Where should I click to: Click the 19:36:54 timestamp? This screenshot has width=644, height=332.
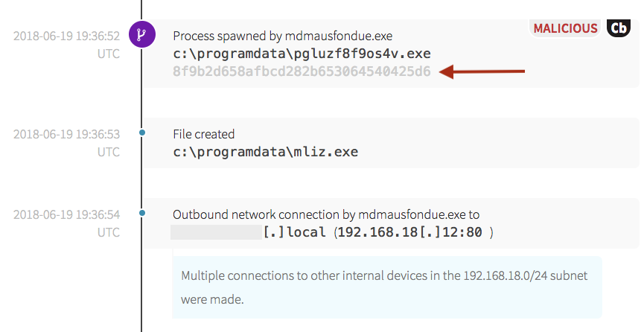pos(66,215)
